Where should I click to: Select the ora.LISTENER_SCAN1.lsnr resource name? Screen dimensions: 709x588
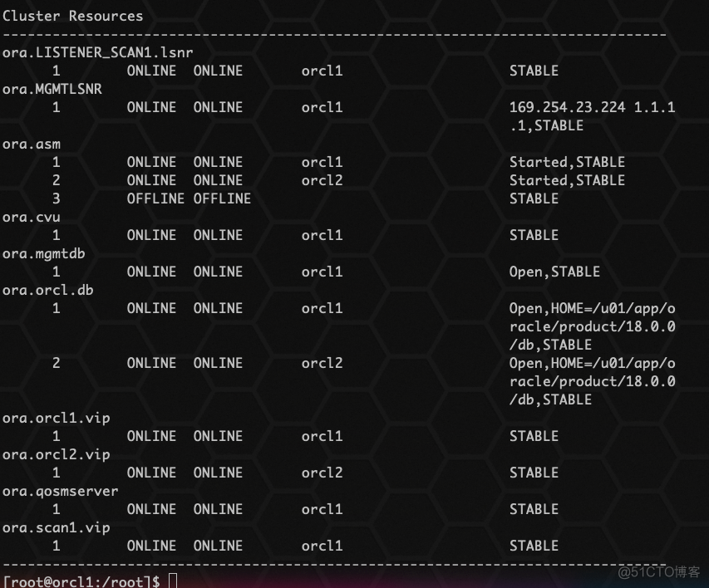tap(96, 51)
